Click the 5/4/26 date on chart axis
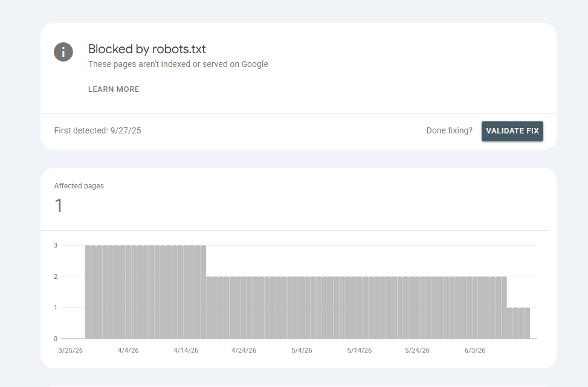The width and height of the screenshot is (588, 387). (x=302, y=350)
